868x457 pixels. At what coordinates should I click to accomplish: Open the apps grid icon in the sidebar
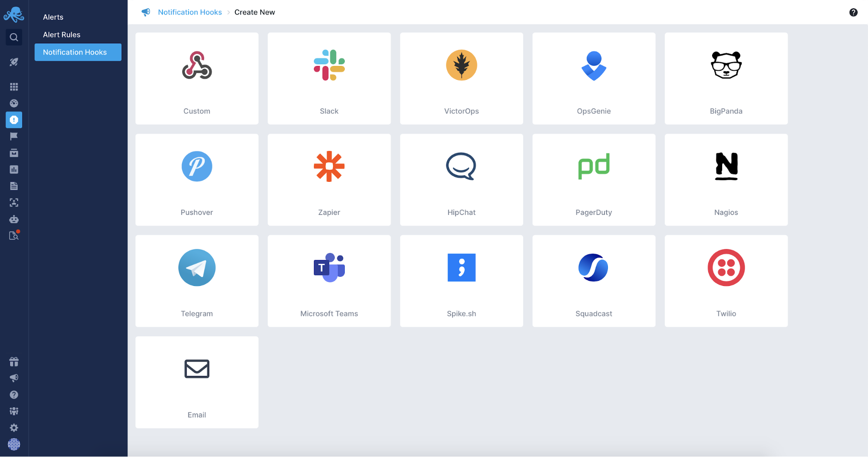click(14, 87)
